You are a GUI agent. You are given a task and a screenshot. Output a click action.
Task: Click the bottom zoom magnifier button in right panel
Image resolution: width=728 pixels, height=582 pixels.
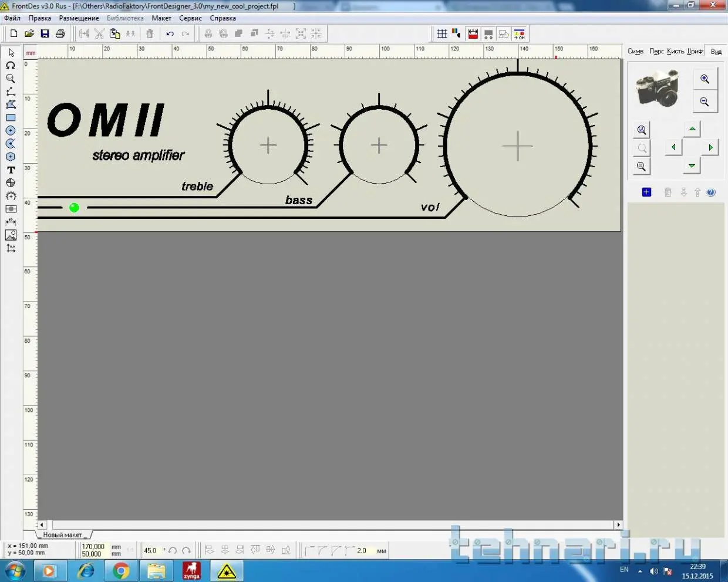[x=642, y=167]
